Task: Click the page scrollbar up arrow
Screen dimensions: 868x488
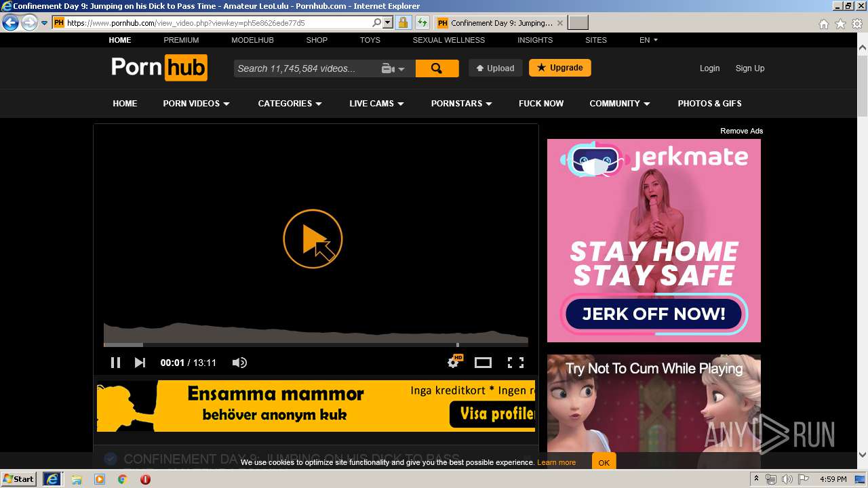Action: tap(863, 48)
